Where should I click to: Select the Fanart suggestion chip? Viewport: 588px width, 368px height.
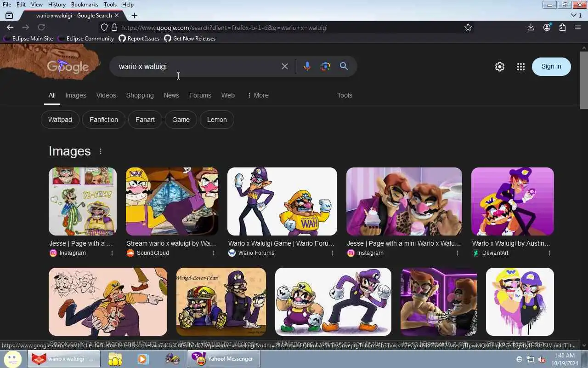click(145, 120)
